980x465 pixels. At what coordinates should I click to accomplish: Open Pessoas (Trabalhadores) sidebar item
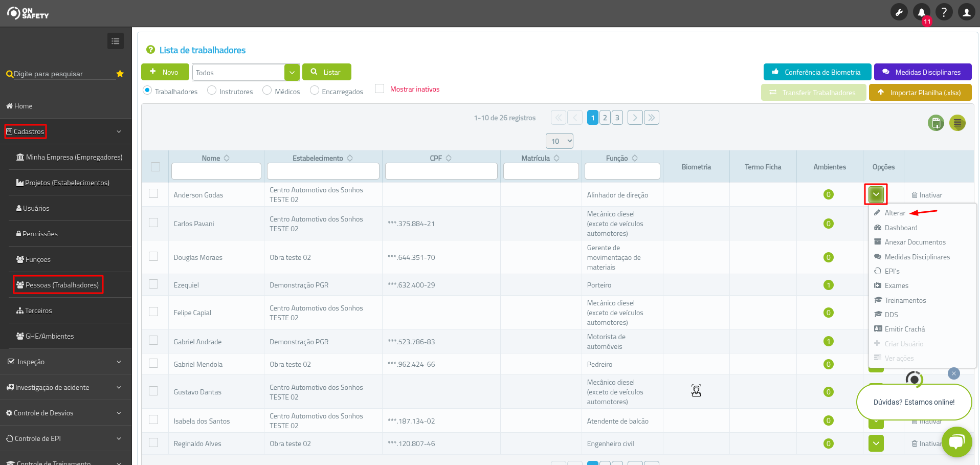coord(58,285)
